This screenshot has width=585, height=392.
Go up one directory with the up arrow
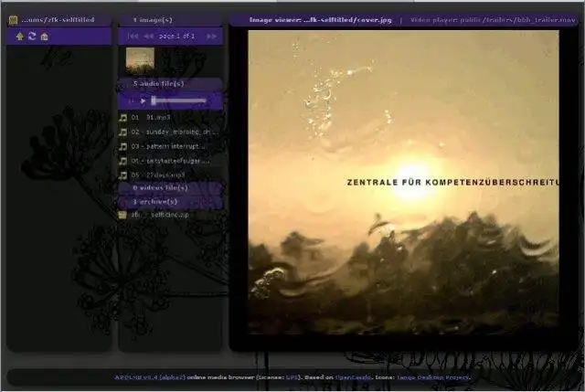click(20, 37)
